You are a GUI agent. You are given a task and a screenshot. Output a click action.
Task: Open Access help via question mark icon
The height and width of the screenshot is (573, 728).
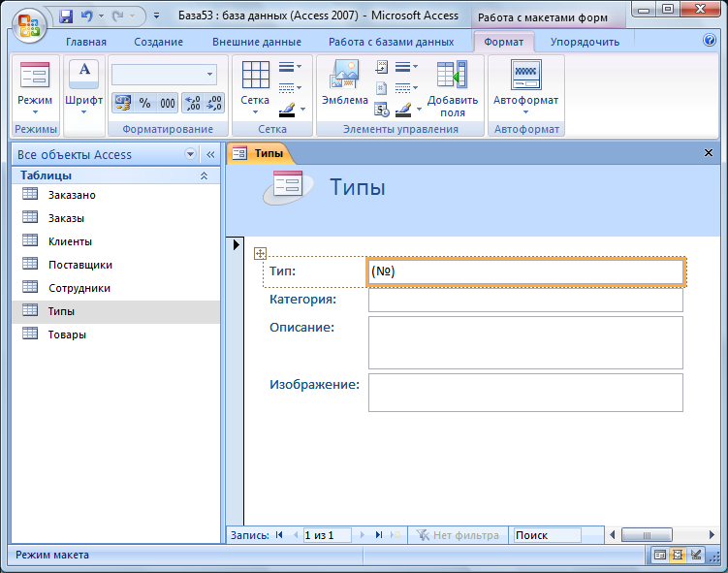tap(709, 41)
